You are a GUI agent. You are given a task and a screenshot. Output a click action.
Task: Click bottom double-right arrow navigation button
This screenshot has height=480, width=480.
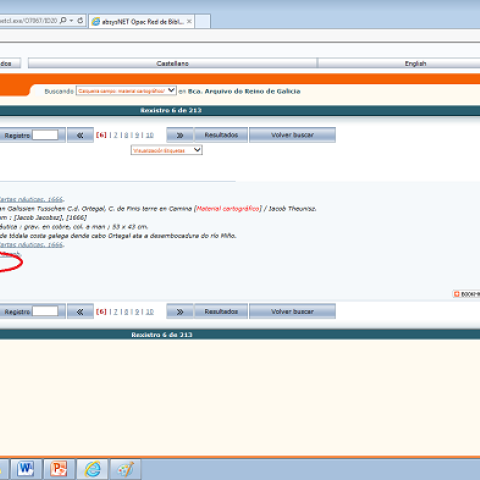pyautogui.click(x=180, y=312)
